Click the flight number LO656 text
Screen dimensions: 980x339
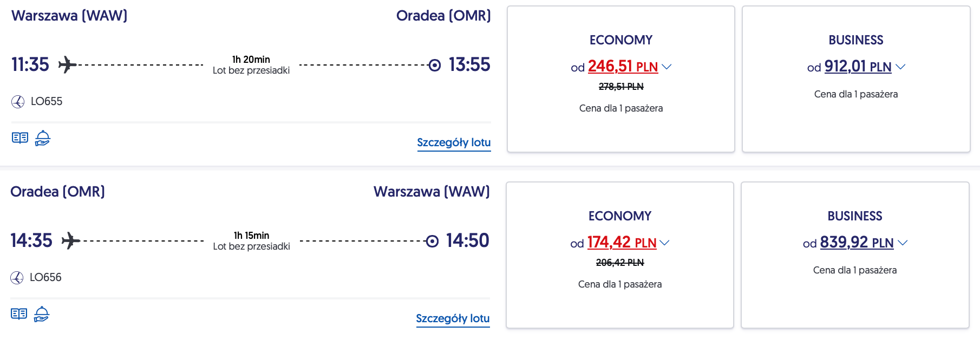pos(45,277)
